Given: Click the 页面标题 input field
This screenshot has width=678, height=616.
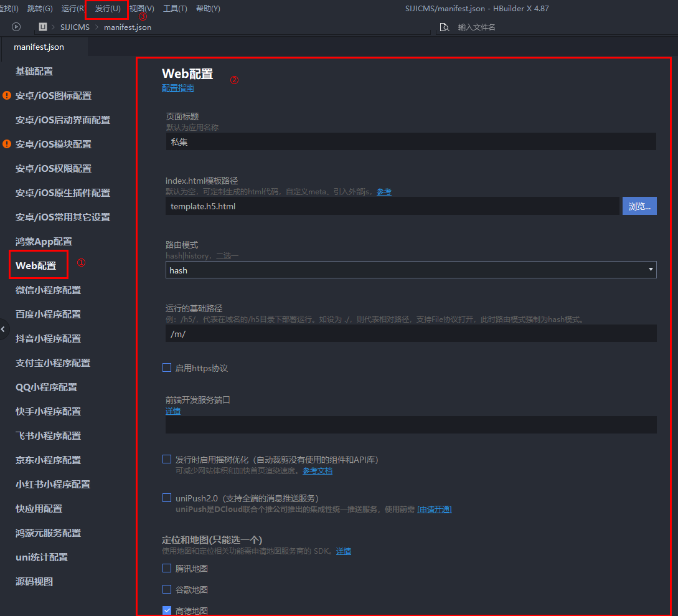Looking at the screenshot, I should tap(411, 142).
